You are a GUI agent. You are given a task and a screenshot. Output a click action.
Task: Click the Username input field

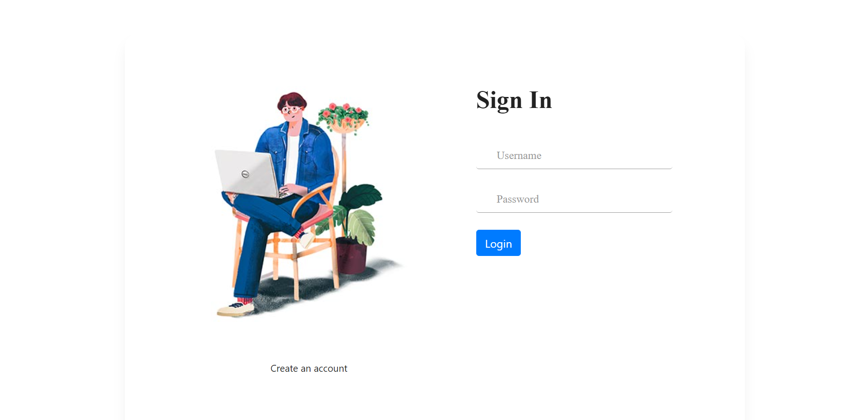click(x=574, y=156)
